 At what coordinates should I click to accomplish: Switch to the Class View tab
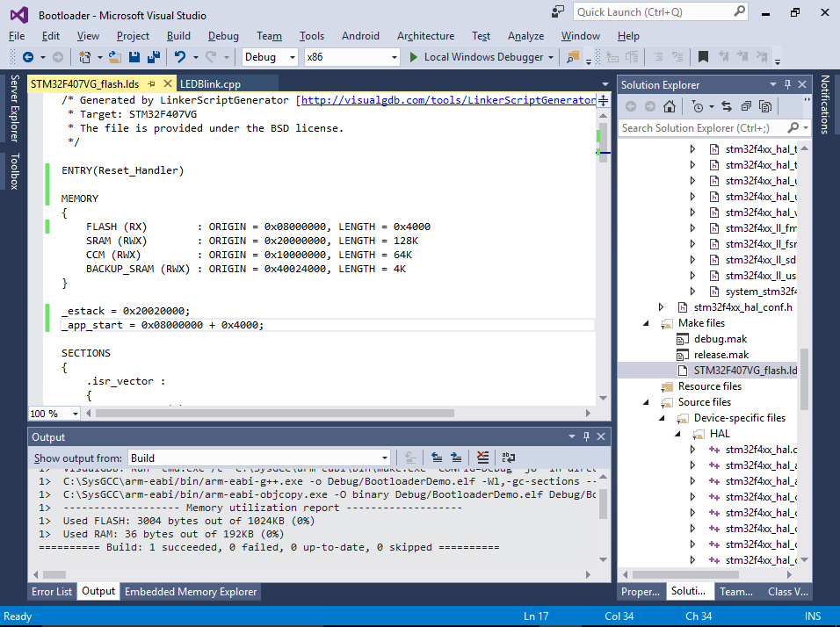pyautogui.click(x=787, y=592)
